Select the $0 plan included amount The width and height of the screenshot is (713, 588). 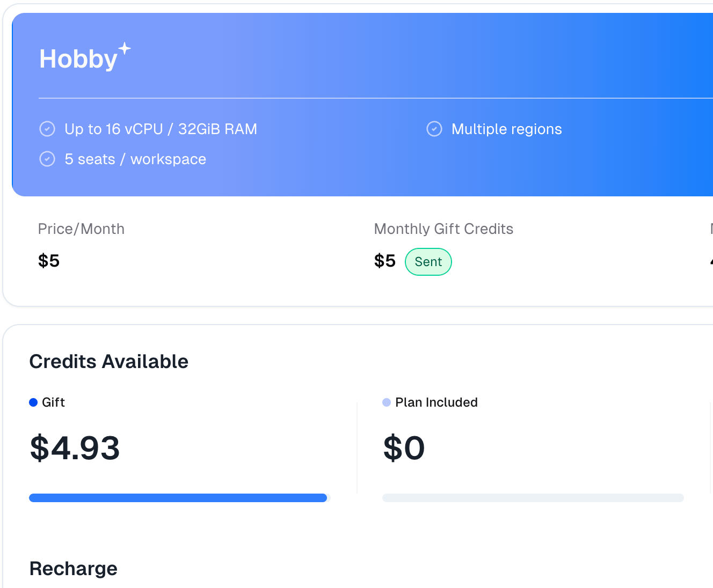(404, 448)
